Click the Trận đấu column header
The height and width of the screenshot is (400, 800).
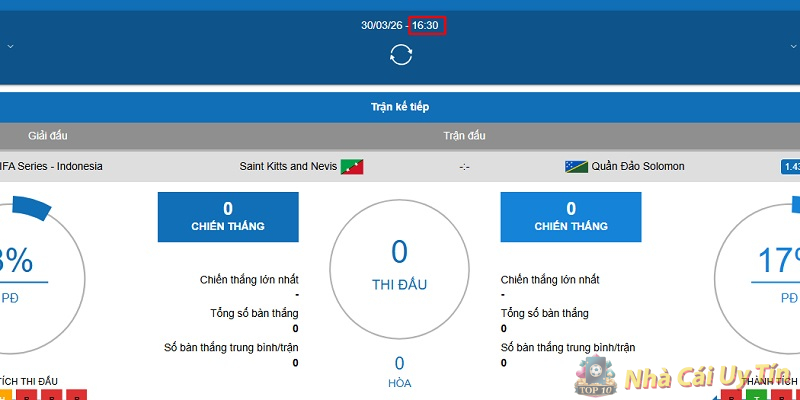[464, 135]
